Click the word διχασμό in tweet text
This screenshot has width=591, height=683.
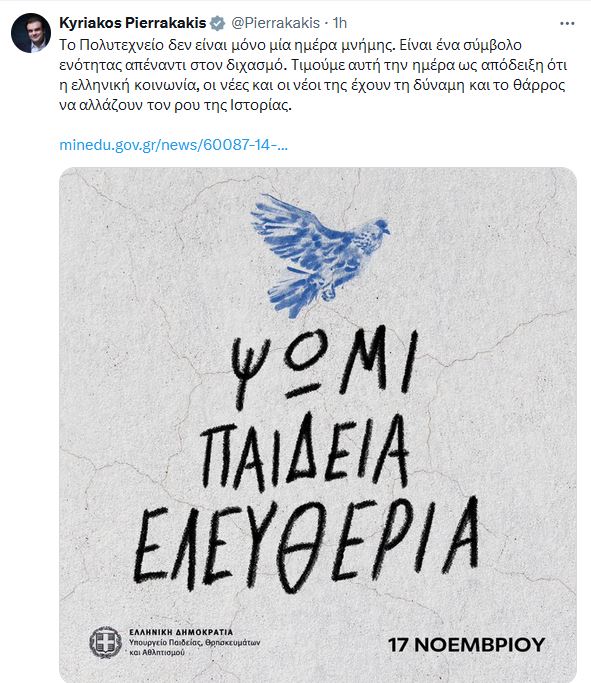click(x=257, y=65)
